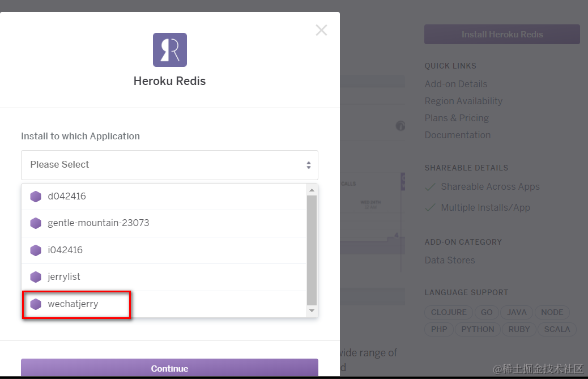Open the Plans & Pricing link
The image size is (588, 379).
pos(457,118)
